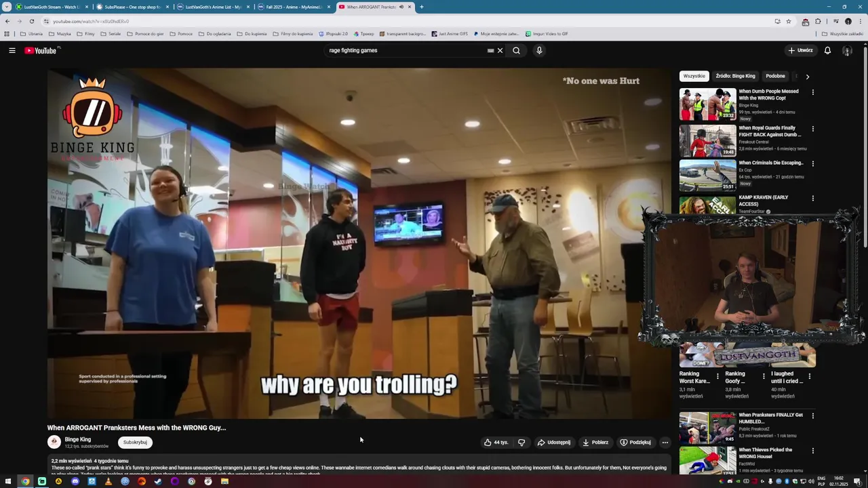Open the 'Filmy do kupienia' bookmarks folder
This screenshot has height=488, width=868.
point(293,33)
